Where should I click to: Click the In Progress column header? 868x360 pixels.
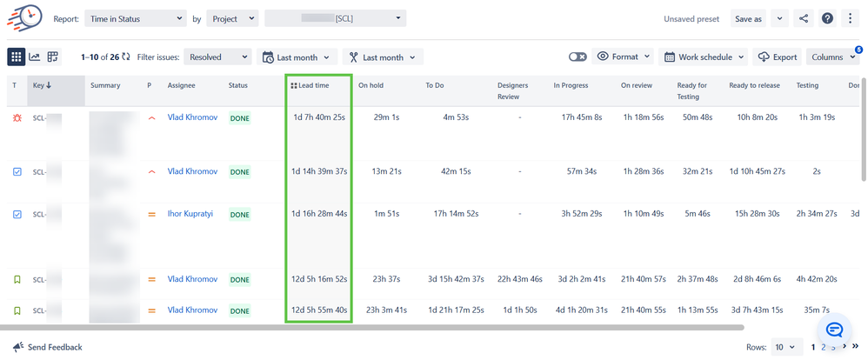coord(571,86)
